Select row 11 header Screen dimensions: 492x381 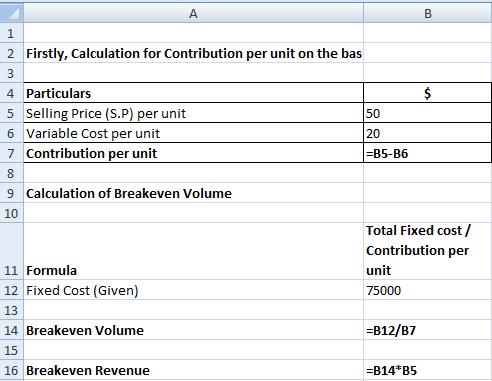click(12, 251)
